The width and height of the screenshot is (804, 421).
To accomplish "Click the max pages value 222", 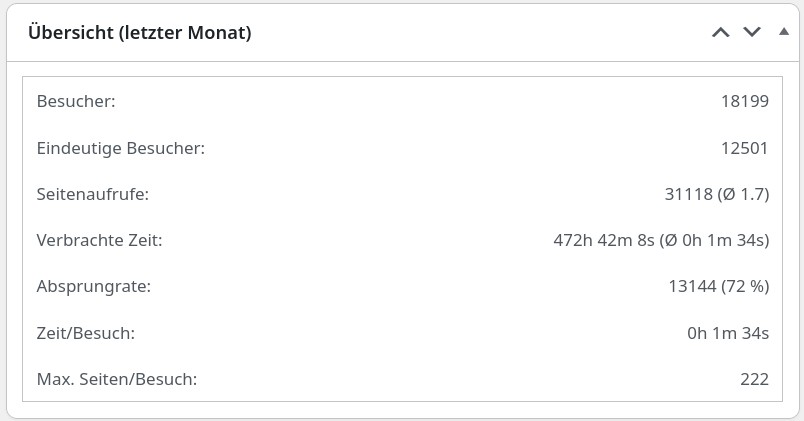I will (x=754, y=379).
